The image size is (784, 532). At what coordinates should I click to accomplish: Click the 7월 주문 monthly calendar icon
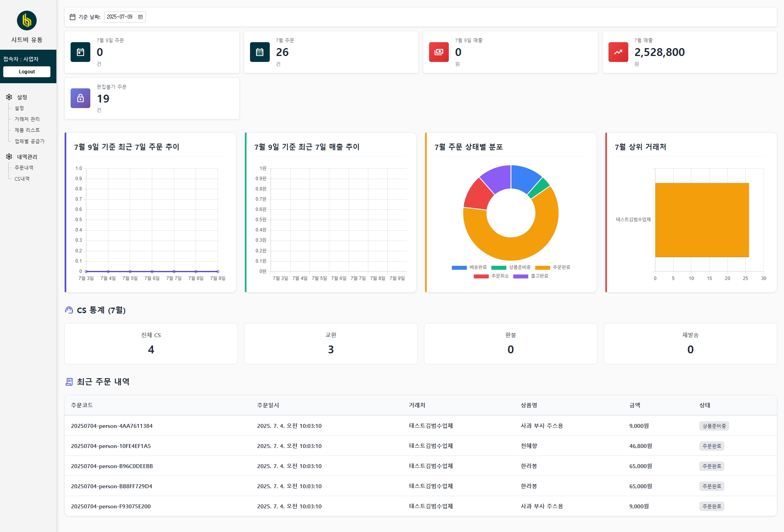pyautogui.click(x=260, y=52)
